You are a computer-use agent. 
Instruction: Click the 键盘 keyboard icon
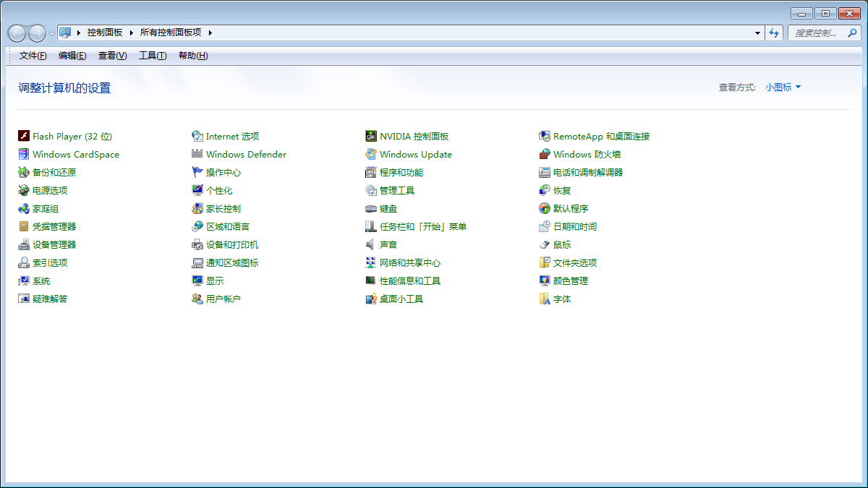pyautogui.click(x=371, y=208)
